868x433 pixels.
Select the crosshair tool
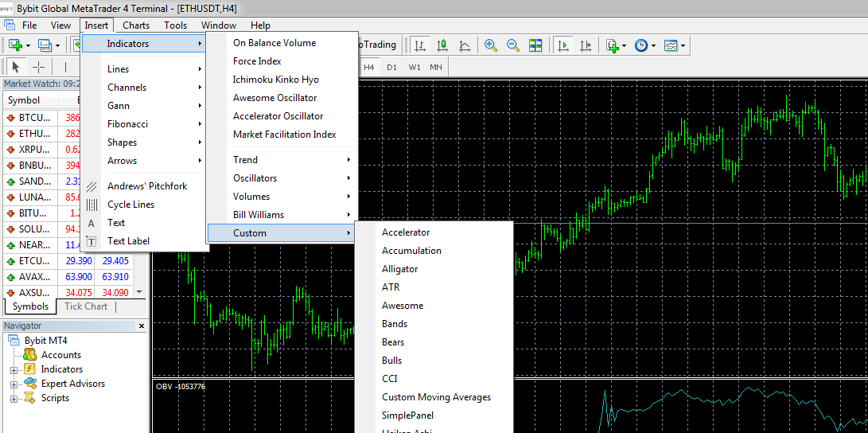[38, 68]
